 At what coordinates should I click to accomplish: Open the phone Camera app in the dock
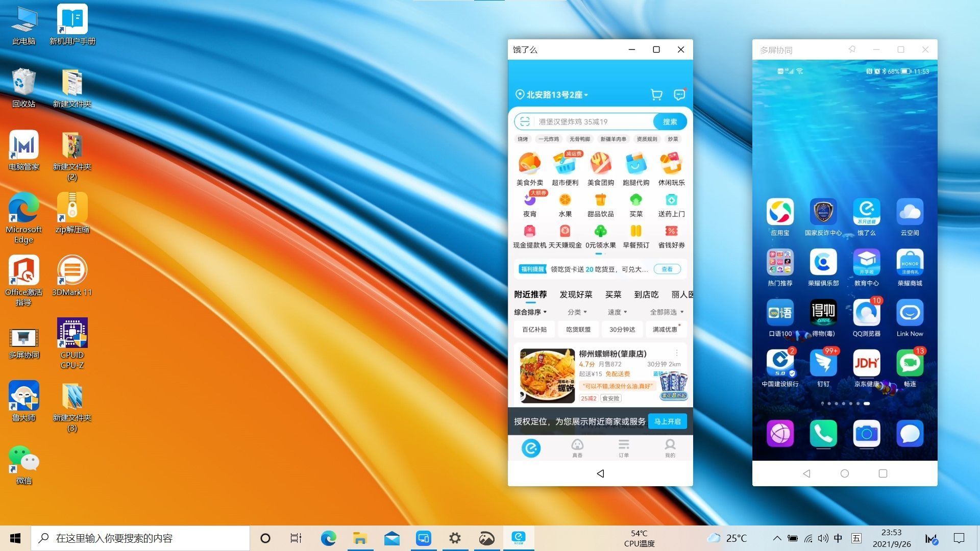click(x=866, y=434)
